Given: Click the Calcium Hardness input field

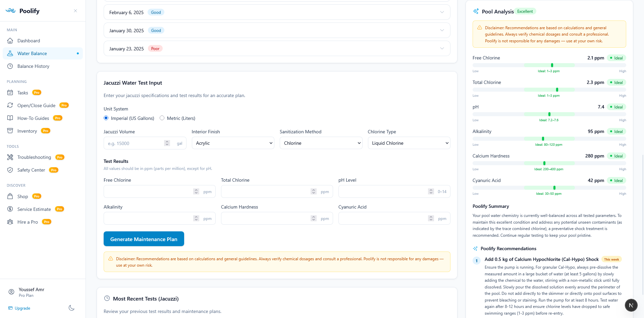Looking at the screenshot, I should point(277,218).
